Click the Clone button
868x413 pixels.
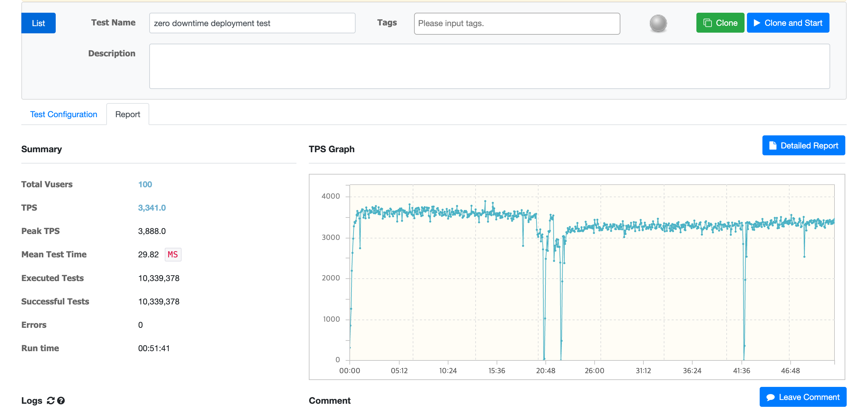coord(720,23)
